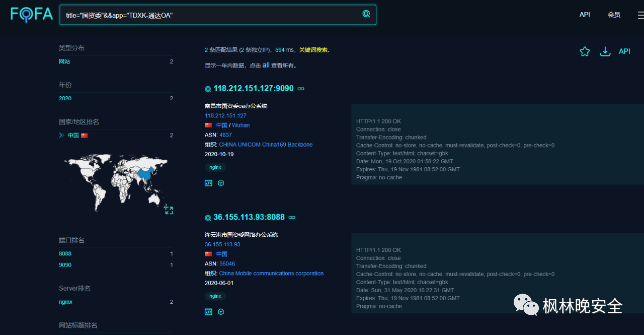Click ASN number 4837
The height and width of the screenshot is (335, 644).
(226, 135)
